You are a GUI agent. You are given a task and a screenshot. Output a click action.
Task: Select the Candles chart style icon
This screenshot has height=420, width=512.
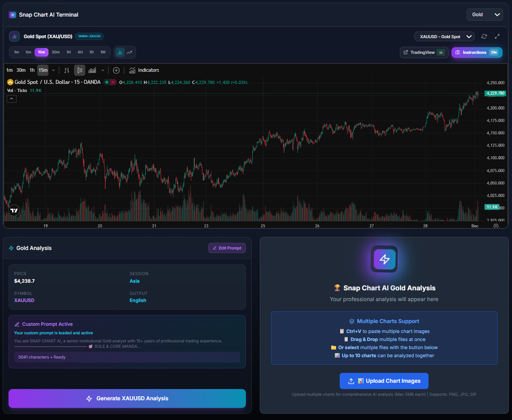point(80,70)
